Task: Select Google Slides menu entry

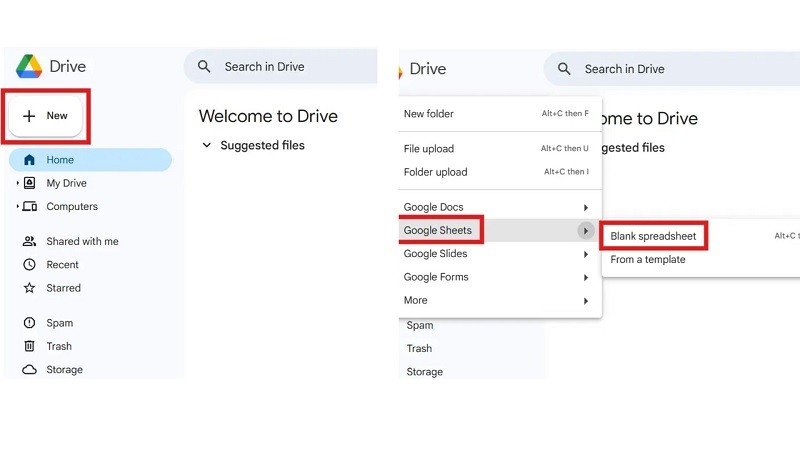Action: 500,254
